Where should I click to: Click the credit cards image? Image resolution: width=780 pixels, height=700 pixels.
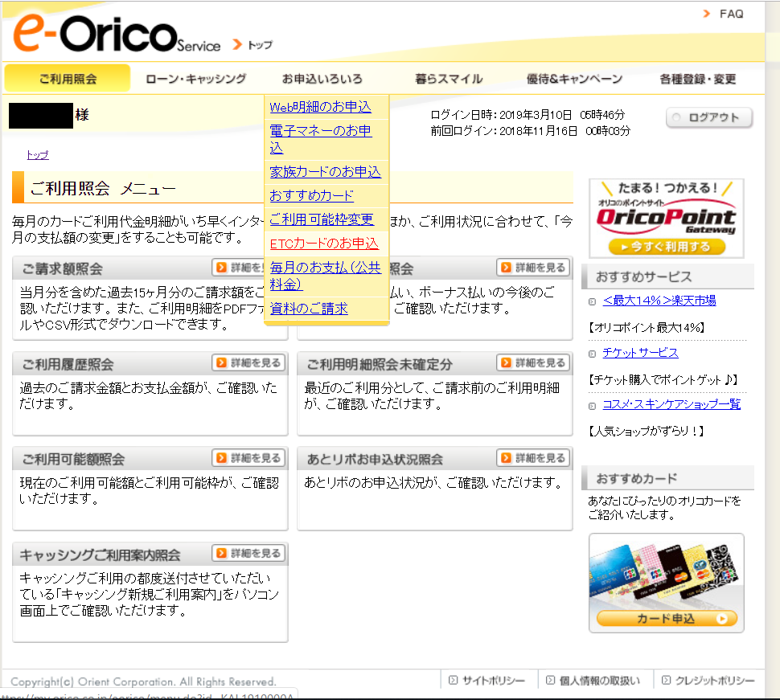666,571
